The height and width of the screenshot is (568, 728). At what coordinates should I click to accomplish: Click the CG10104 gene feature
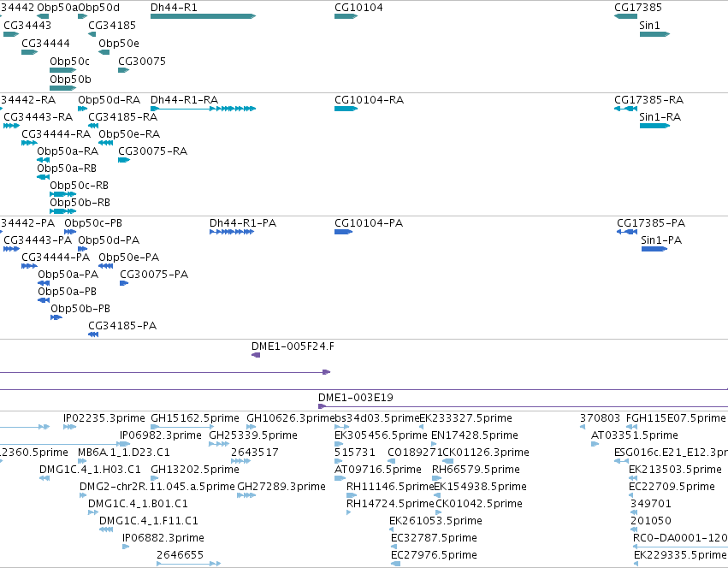click(346, 16)
